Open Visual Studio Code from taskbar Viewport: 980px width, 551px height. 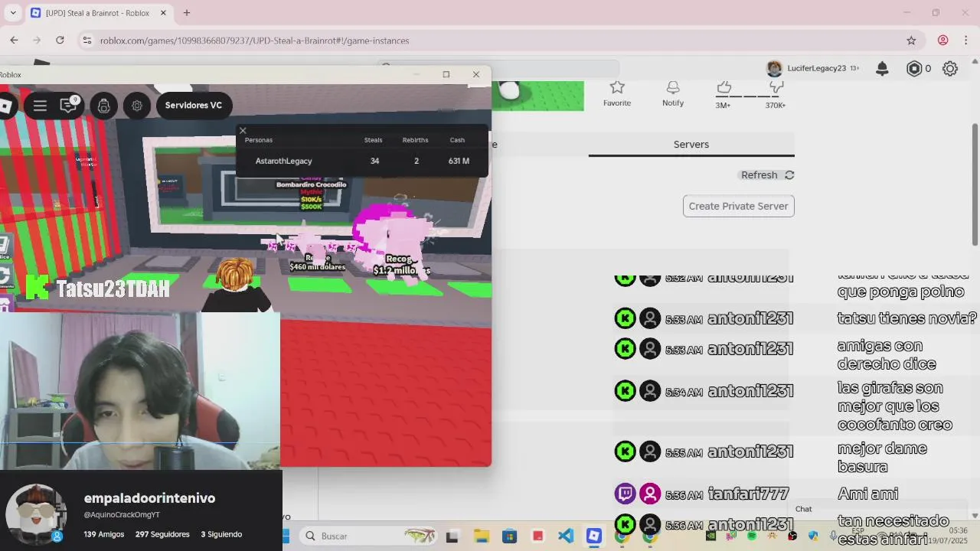click(566, 536)
